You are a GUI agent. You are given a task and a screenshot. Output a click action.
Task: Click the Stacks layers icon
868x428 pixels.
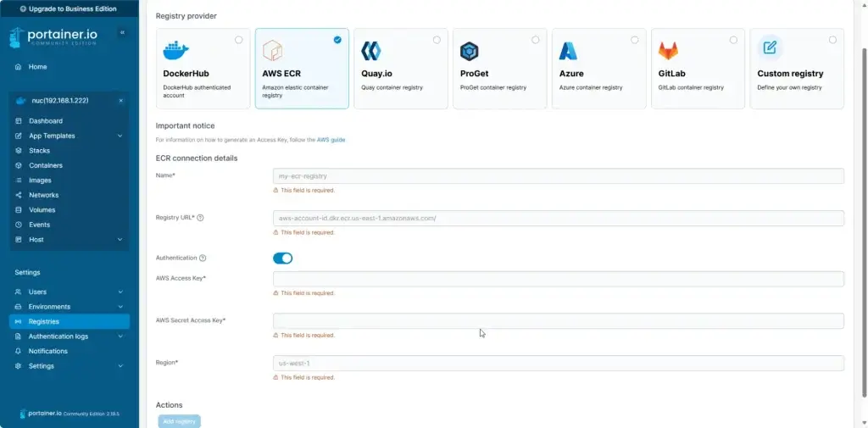coord(19,151)
